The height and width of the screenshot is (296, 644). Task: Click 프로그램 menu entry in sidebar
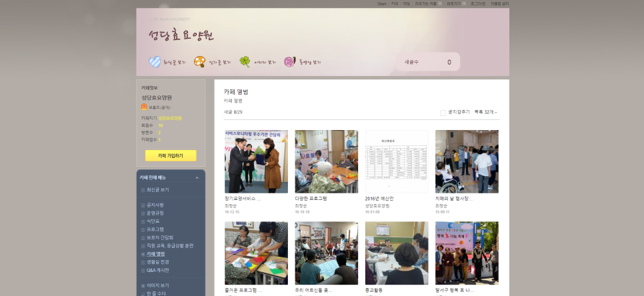(x=155, y=229)
